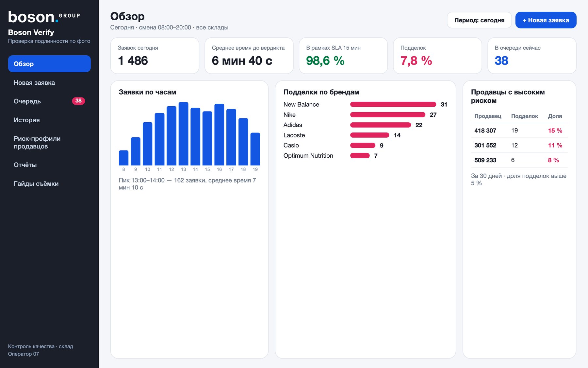
Task: Click the red 38 queue badge
Action: [x=78, y=101]
